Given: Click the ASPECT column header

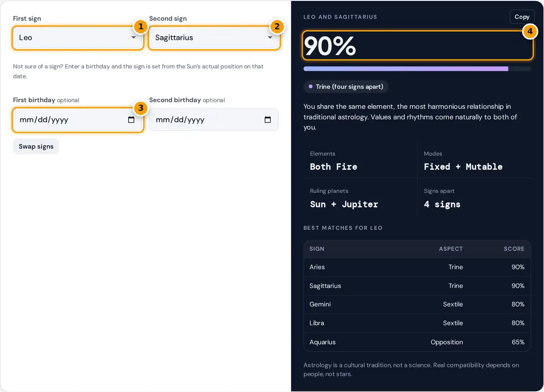Looking at the screenshot, I should coord(451,249).
